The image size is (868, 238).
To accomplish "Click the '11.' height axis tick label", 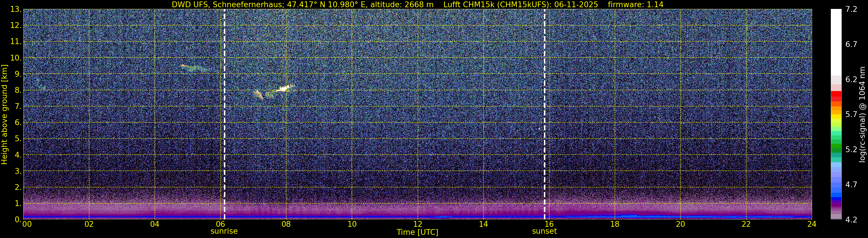I will 16,42.
